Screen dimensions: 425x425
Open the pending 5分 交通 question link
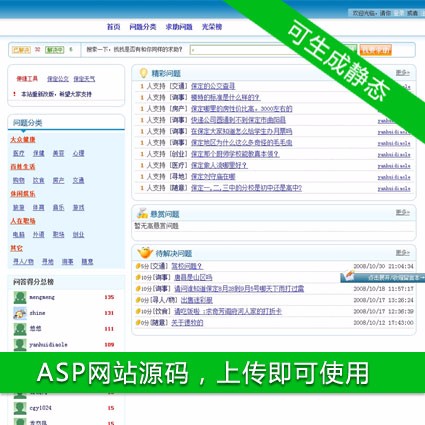[x=187, y=266]
